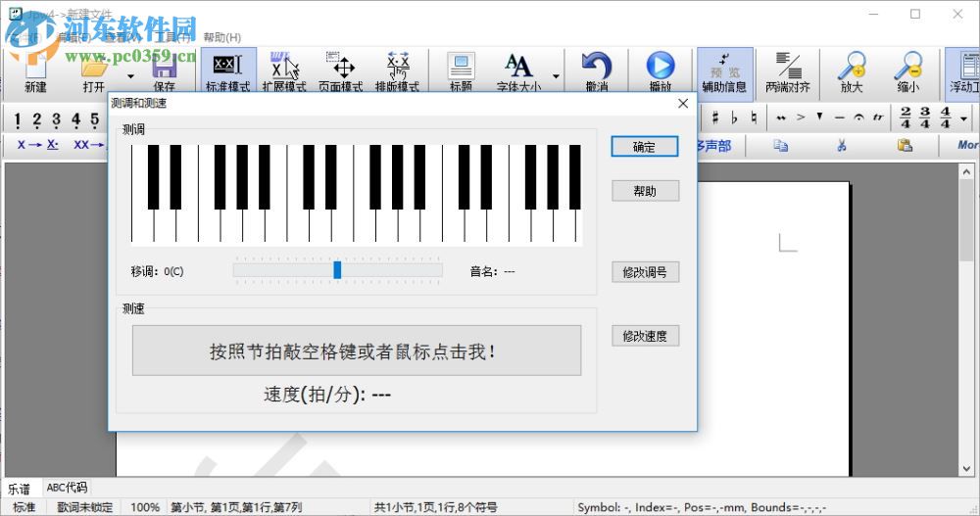Switch to 扩展模式 editing mode
Viewport: 980px width, 516px height.
(x=284, y=71)
